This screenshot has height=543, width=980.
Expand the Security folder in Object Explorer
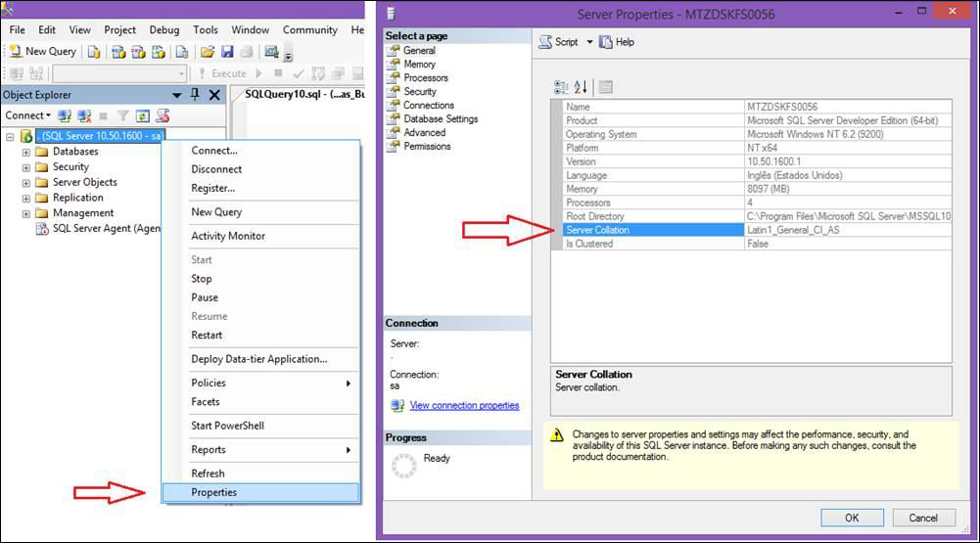tap(25, 167)
